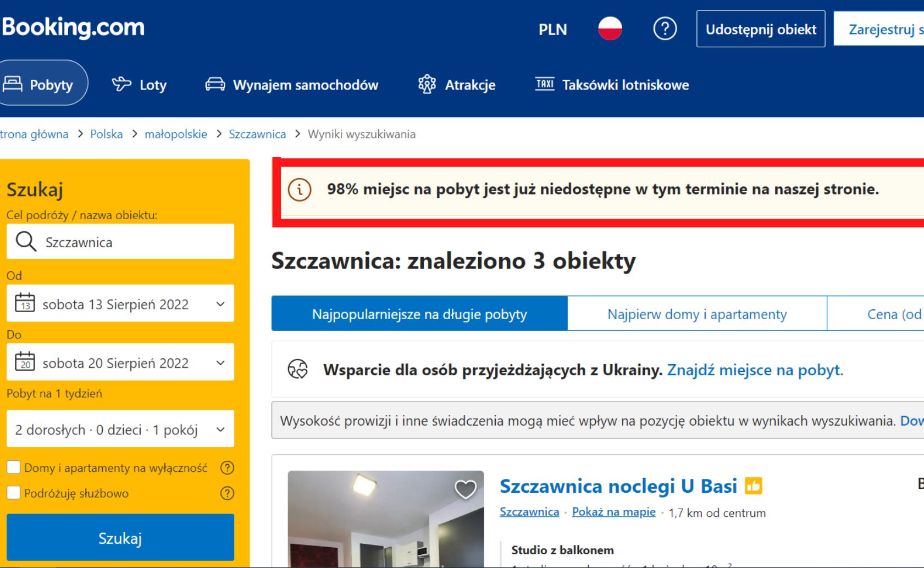Click the Pobyt na 1 tydzień text
The height and width of the screenshot is (568, 924).
[54, 393]
